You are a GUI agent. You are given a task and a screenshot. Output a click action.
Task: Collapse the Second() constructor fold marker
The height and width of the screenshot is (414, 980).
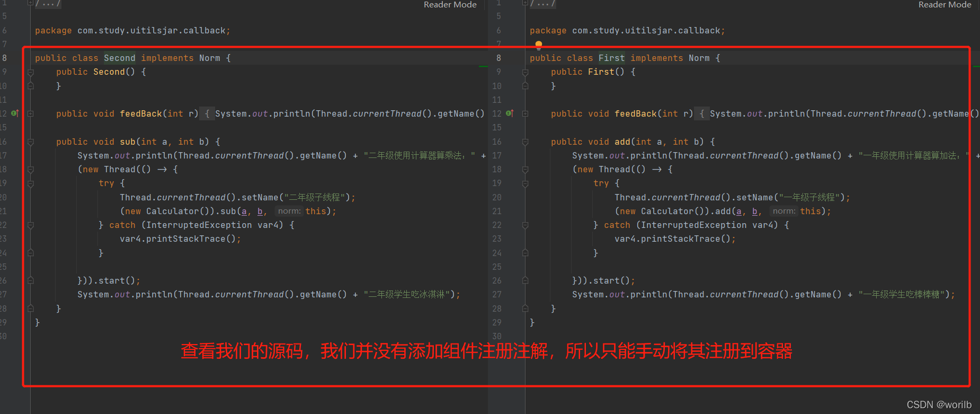pos(31,72)
